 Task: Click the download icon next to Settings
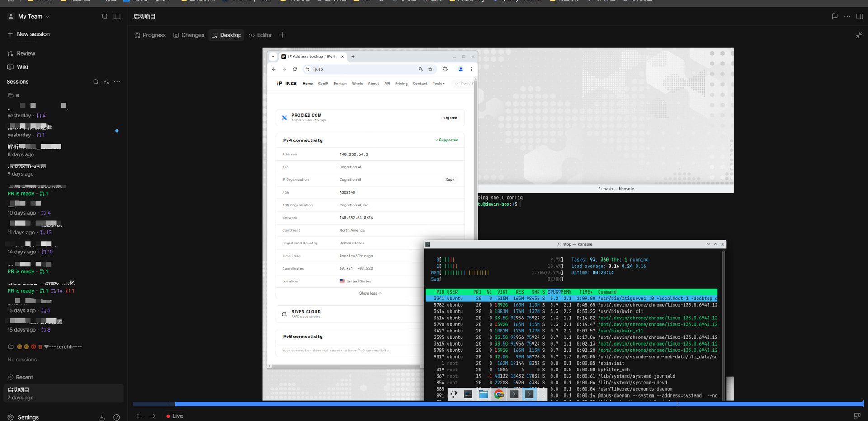pyautogui.click(x=102, y=417)
